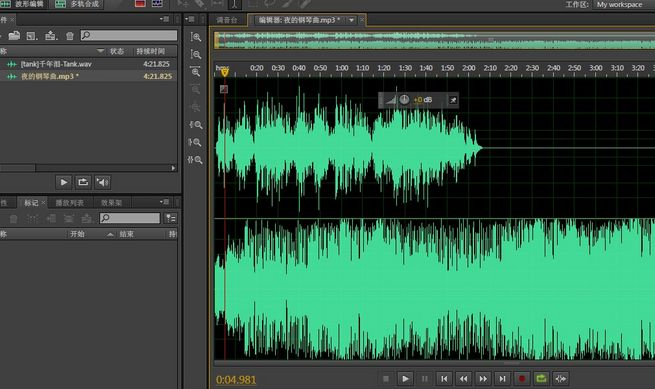Image resolution: width=655 pixels, height=389 pixels.
Task: Click zoom in time icon
Action: click(195, 72)
